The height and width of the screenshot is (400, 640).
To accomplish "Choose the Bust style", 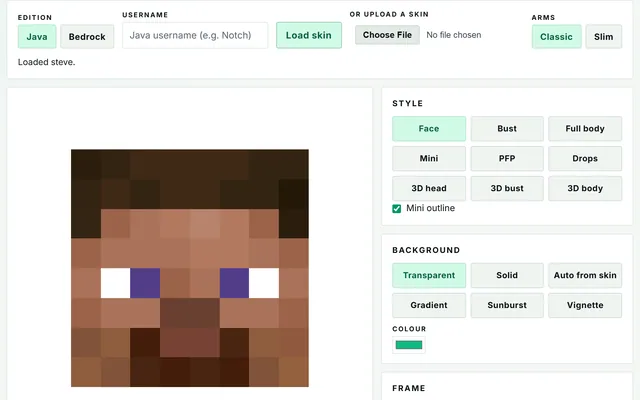I will point(507,129).
